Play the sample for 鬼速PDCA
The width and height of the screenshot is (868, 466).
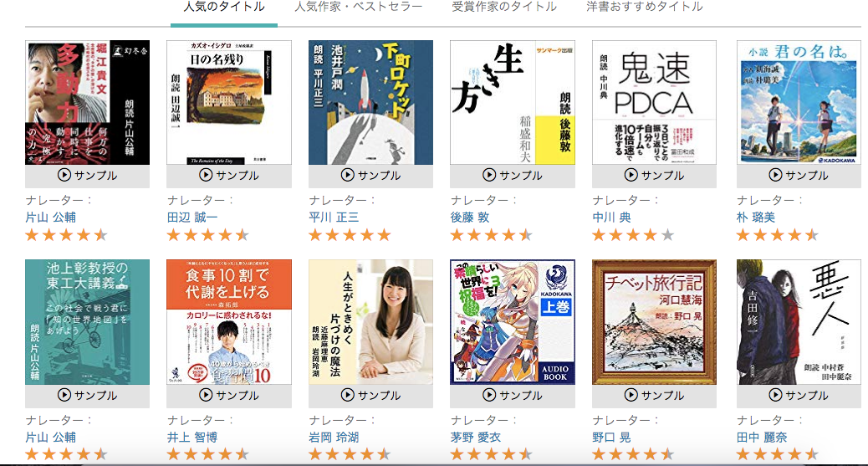(x=654, y=176)
